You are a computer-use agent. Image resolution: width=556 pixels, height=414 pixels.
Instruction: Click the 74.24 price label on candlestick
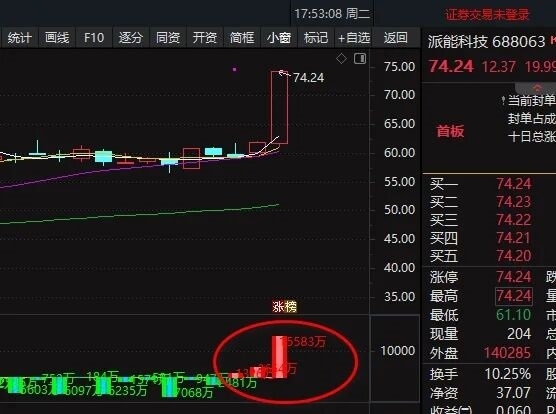(308, 78)
